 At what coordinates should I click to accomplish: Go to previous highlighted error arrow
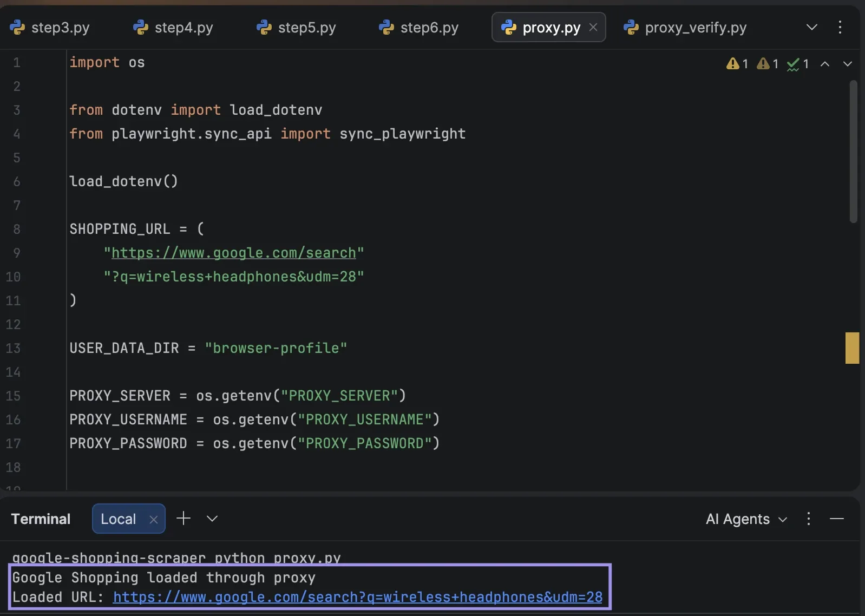click(825, 64)
